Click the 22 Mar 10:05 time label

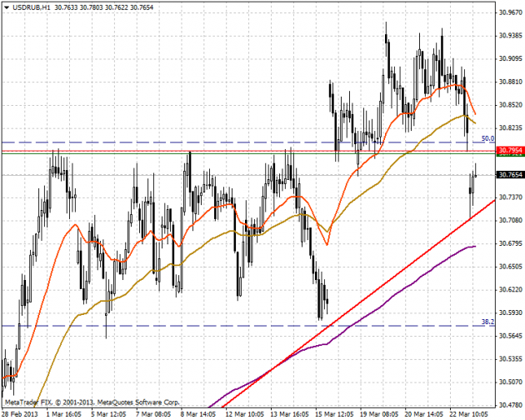point(469,413)
